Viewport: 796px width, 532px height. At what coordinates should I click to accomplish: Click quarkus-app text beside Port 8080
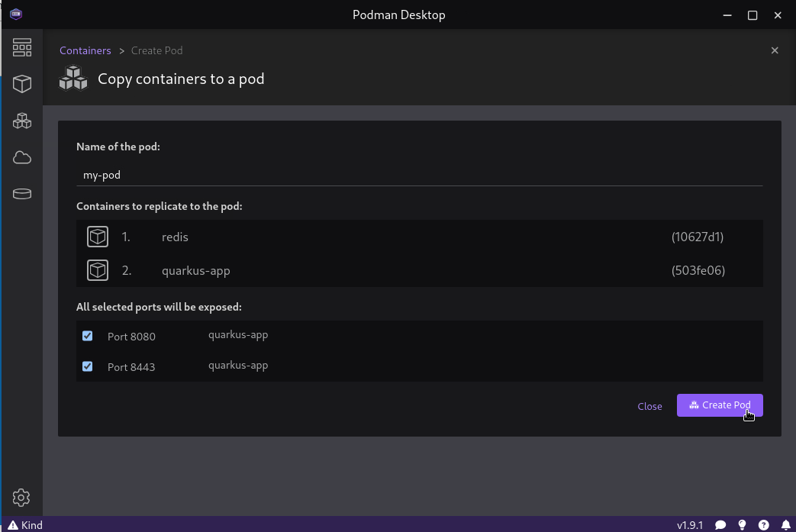point(238,335)
